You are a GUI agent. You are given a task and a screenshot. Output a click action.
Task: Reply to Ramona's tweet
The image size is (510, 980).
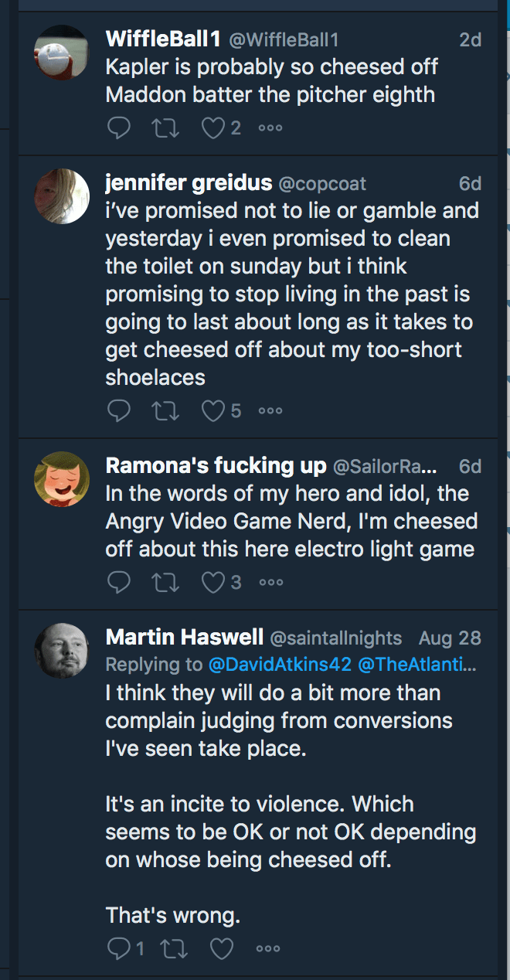coord(118,581)
